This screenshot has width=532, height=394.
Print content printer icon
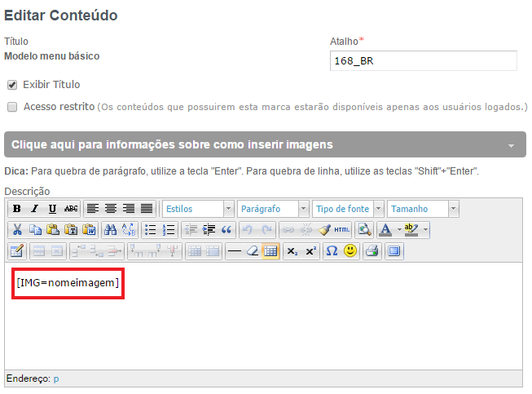tap(372, 251)
